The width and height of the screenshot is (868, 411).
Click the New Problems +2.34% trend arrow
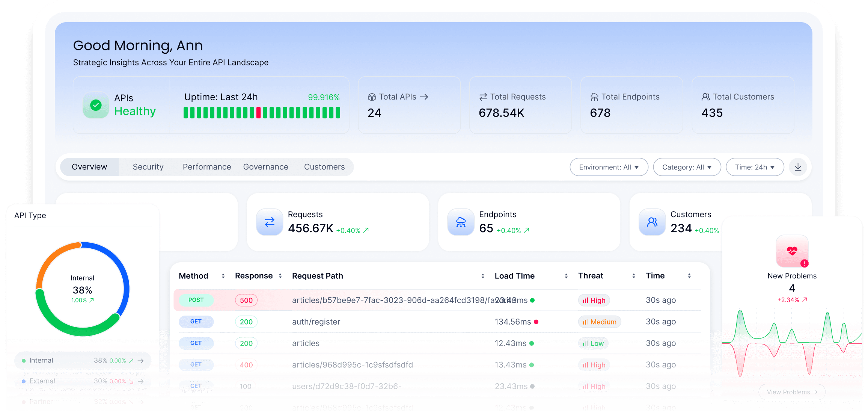pyautogui.click(x=805, y=300)
